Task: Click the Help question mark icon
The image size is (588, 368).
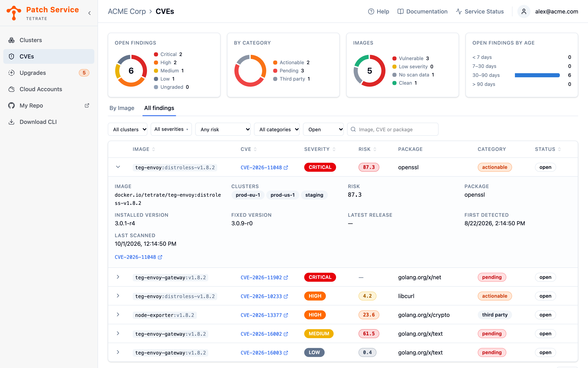Action: pos(371,11)
